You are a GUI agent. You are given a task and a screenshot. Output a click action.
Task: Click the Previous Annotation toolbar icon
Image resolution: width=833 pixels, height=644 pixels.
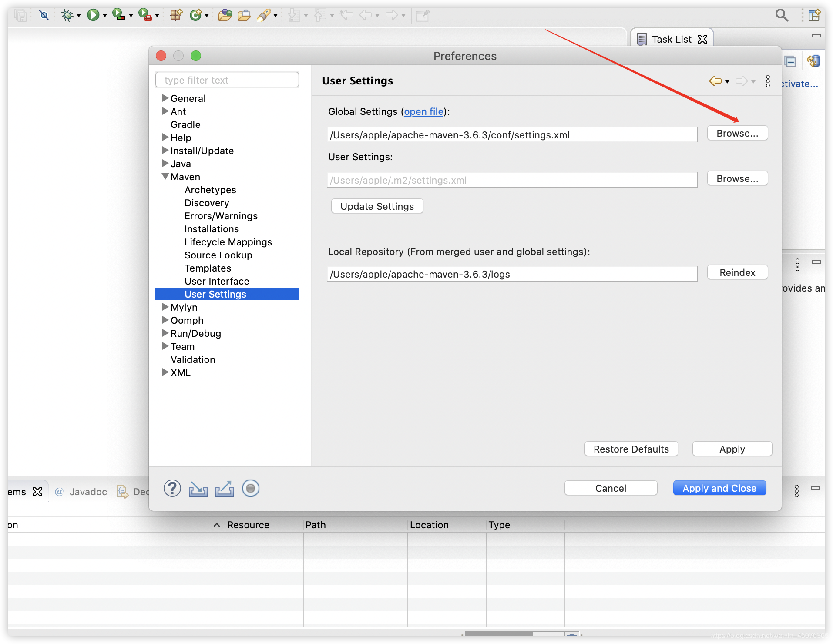pyautogui.click(x=320, y=15)
